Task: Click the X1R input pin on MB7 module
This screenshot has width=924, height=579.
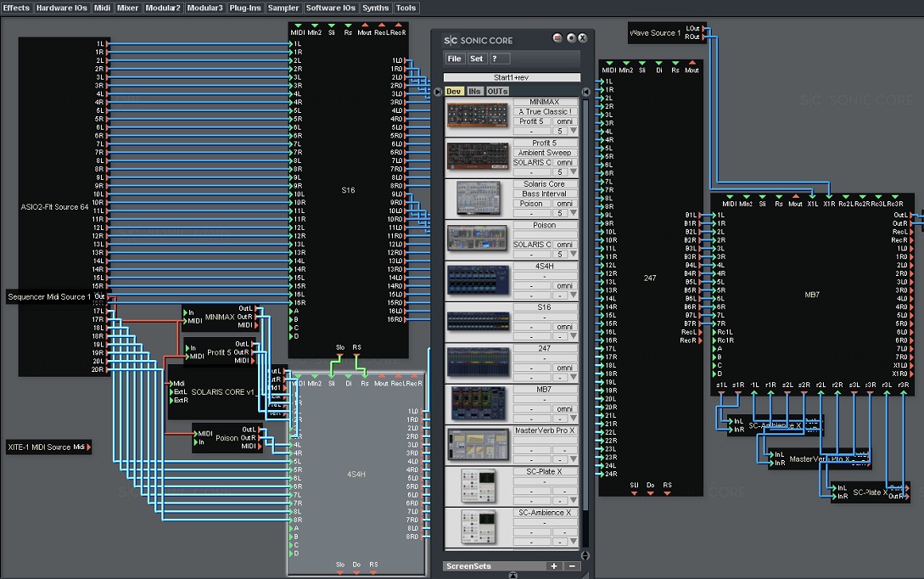Action: click(829, 196)
